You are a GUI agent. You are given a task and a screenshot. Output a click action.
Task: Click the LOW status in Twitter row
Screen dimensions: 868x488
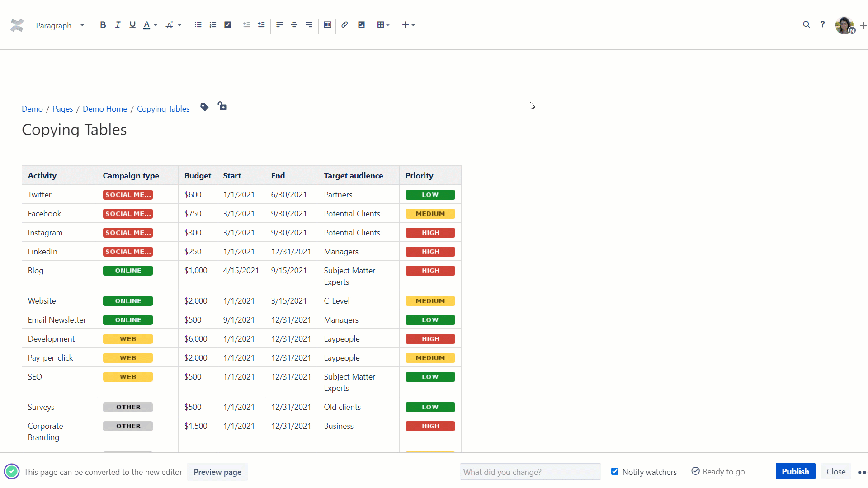[430, 195]
